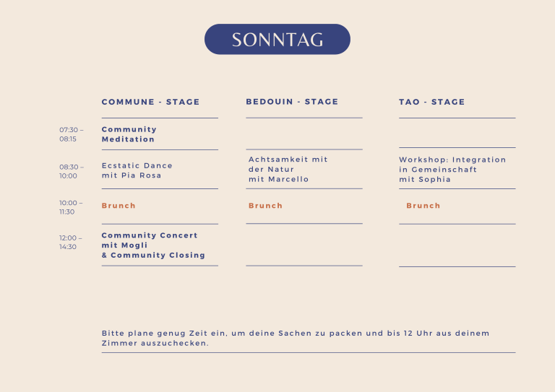
Task: Click the checkout reminder note text
Action: pos(296,338)
